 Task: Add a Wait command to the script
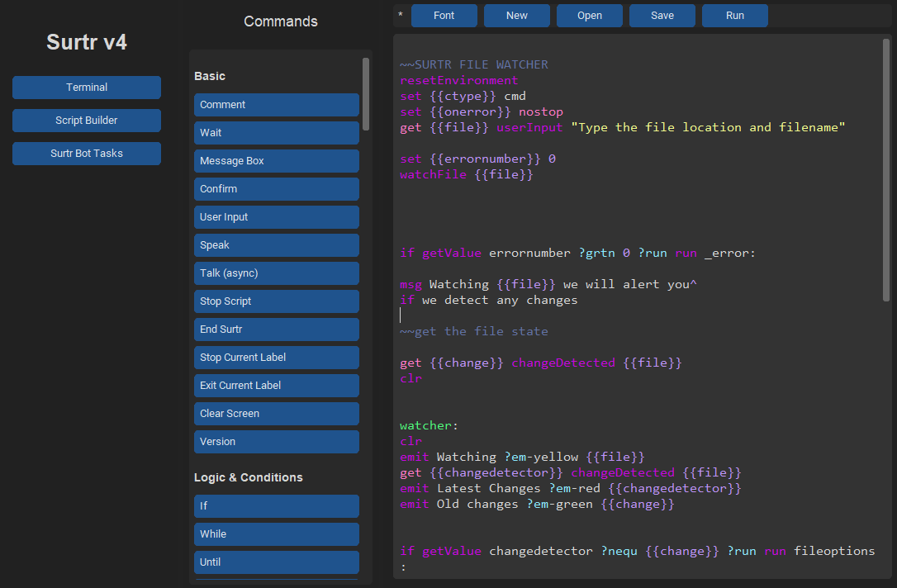tap(276, 133)
